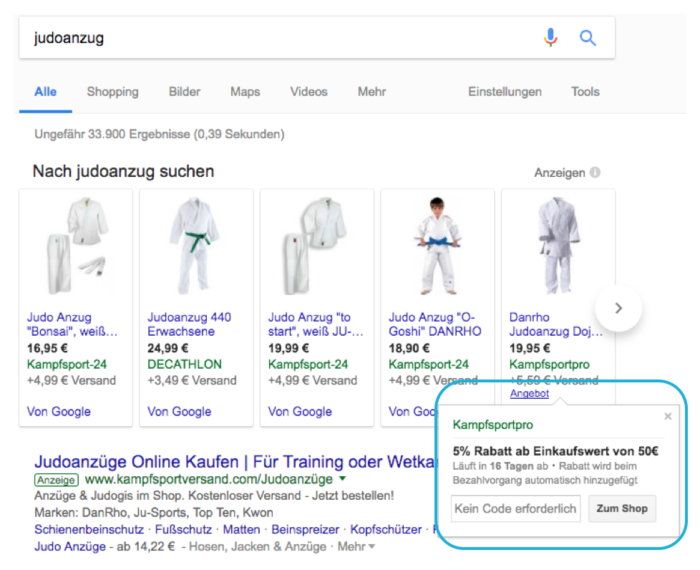The width and height of the screenshot is (700, 570).
Task: Click the green Anzeige ad badge
Action: (x=56, y=480)
